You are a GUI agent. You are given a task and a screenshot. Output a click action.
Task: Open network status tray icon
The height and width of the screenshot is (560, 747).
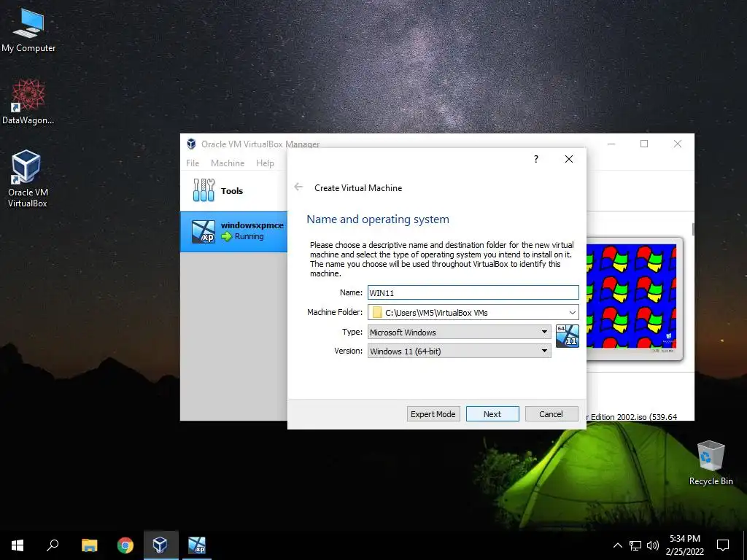(x=635, y=545)
